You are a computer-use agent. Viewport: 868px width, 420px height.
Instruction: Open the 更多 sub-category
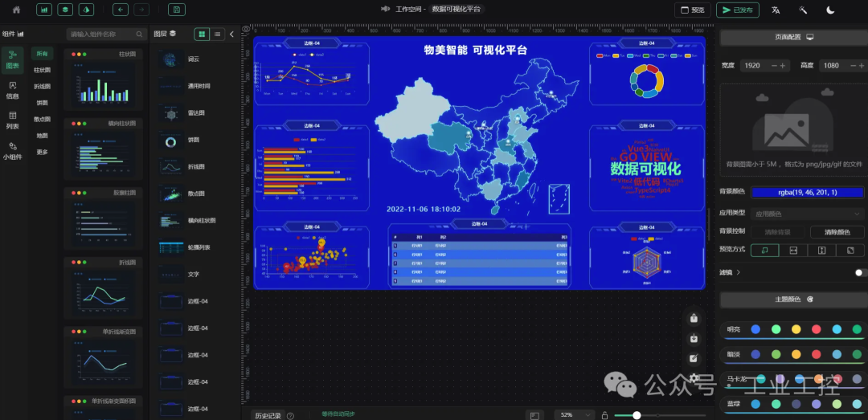42,152
